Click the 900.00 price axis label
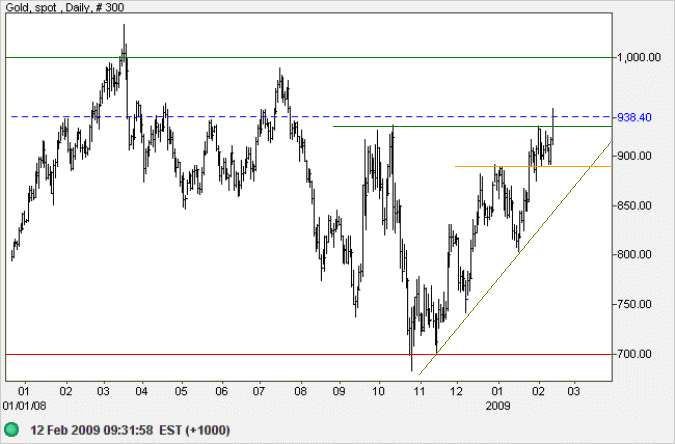Viewport: 675px width, 444px height. (634, 156)
